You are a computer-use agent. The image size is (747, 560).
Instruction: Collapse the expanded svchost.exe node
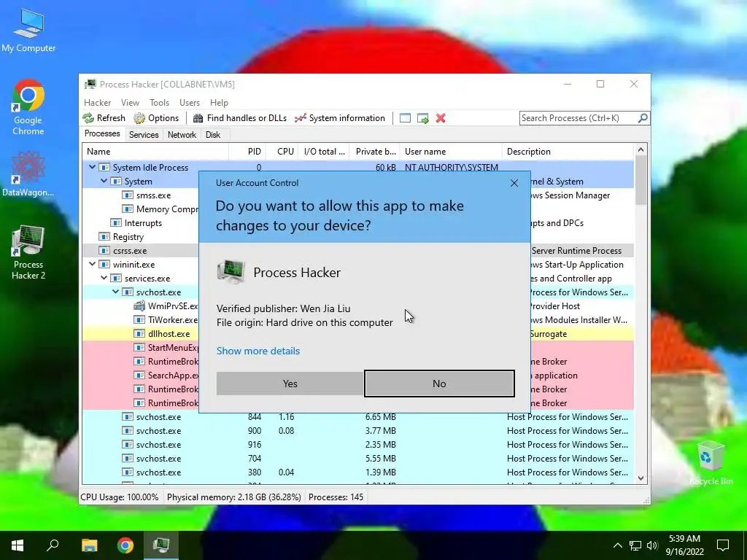point(115,292)
